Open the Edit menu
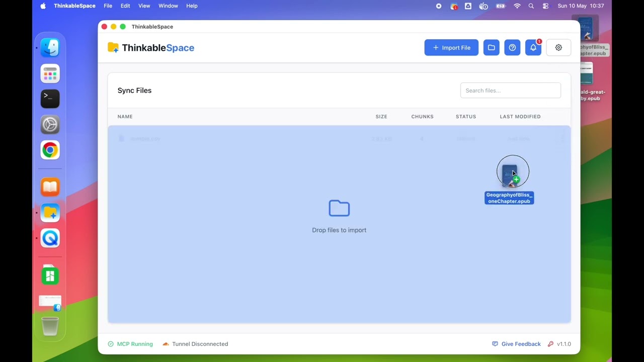This screenshot has width=644, height=362. point(125,6)
